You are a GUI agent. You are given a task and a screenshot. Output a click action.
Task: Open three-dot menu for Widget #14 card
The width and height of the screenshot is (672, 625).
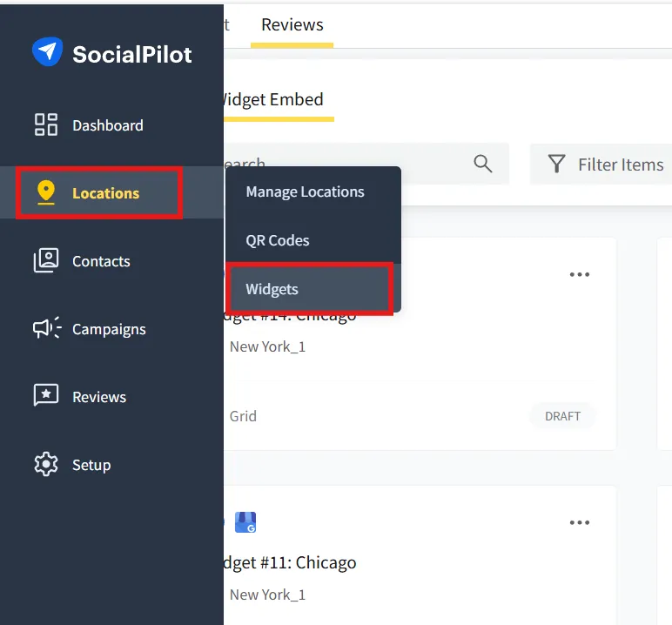click(x=580, y=274)
